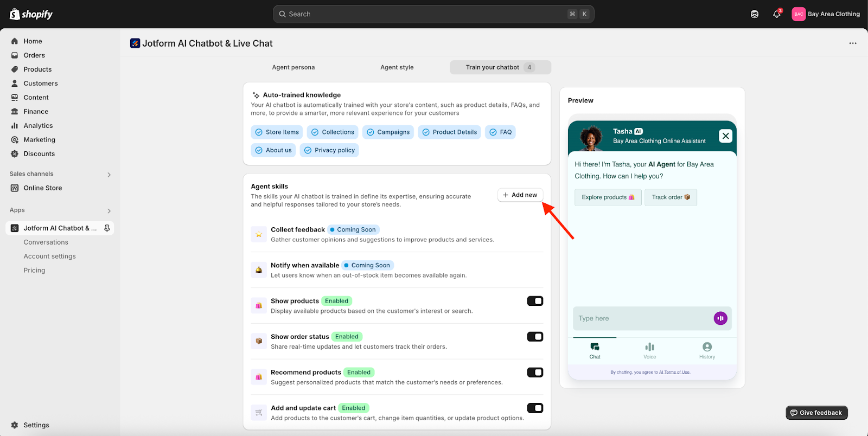Click the bell icon for Notify when available
Viewport: 868px width, 436px height.
(259, 270)
